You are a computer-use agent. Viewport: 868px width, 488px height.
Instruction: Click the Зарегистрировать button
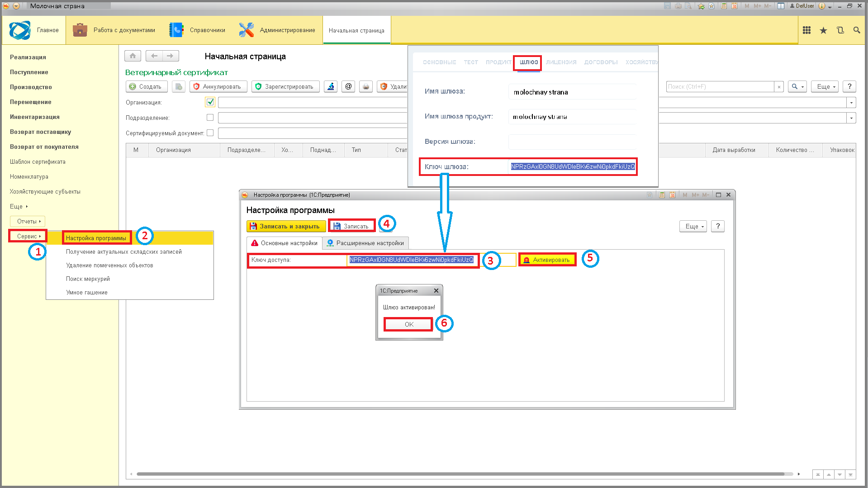pyautogui.click(x=285, y=86)
